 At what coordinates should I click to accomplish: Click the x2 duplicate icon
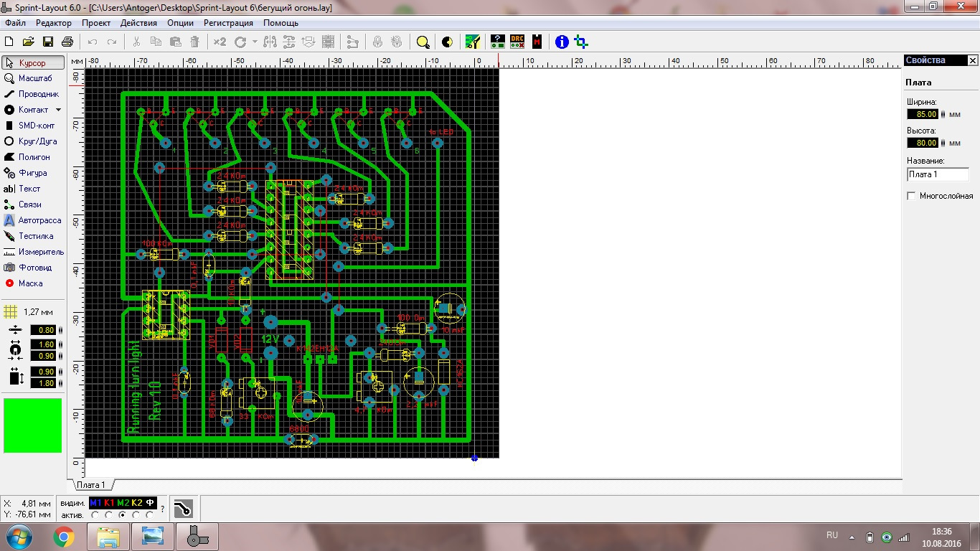220,42
